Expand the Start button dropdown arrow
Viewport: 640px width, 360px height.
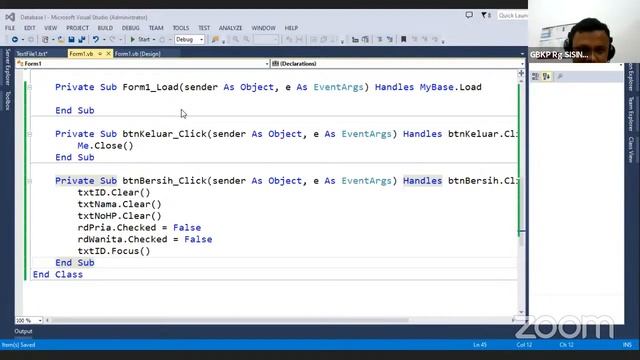point(154,40)
